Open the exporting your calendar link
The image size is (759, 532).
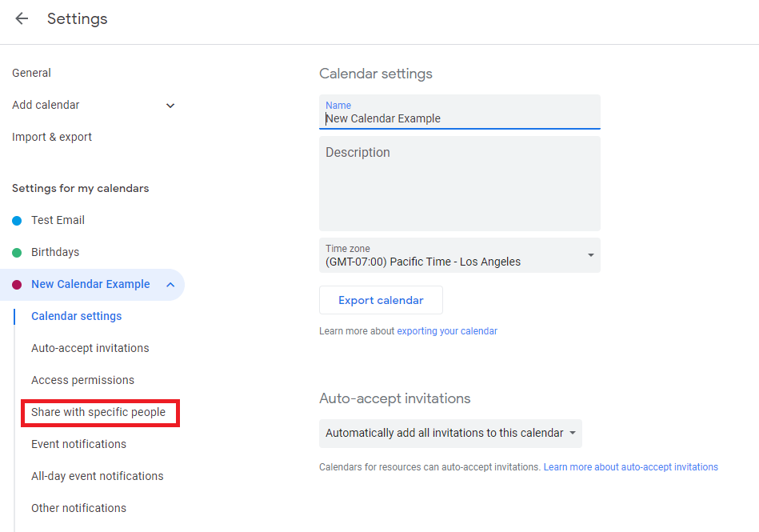447,331
